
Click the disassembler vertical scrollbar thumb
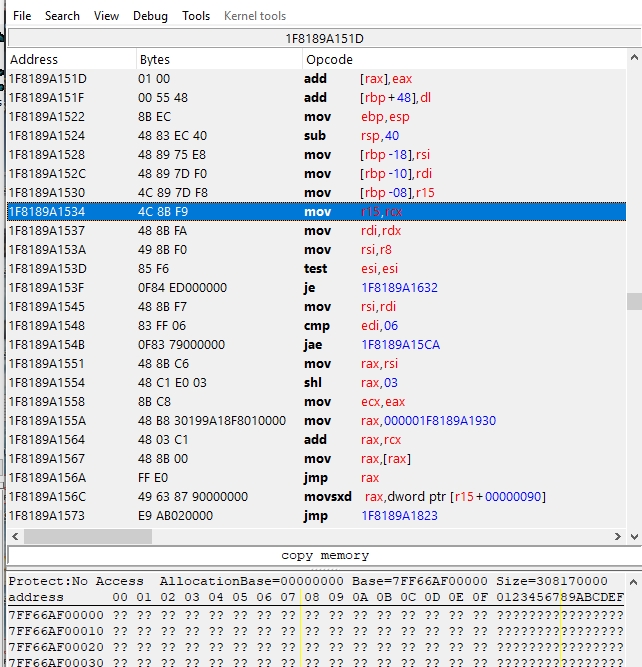pos(634,302)
